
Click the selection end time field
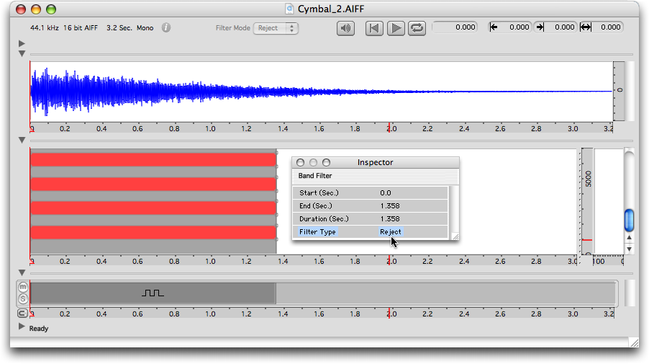pos(560,27)
